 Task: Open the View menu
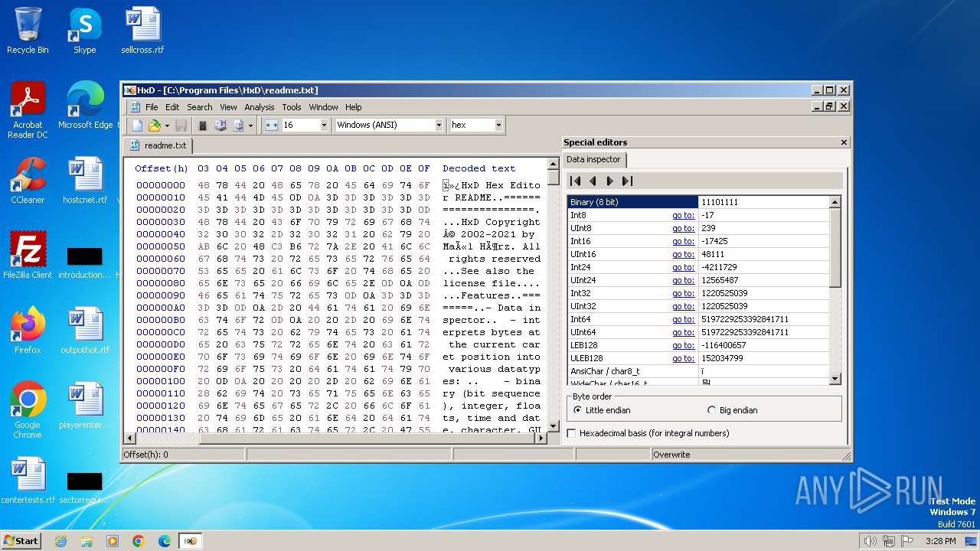point(228,107)
